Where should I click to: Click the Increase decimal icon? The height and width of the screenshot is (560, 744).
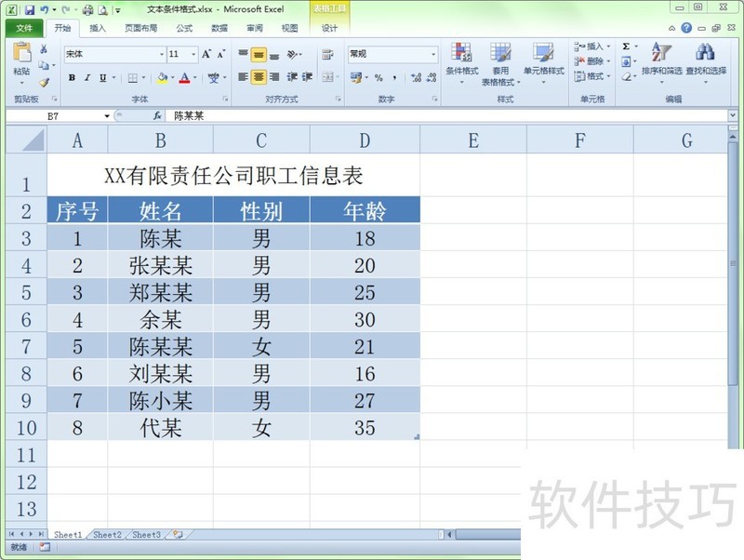click(416, 77)
